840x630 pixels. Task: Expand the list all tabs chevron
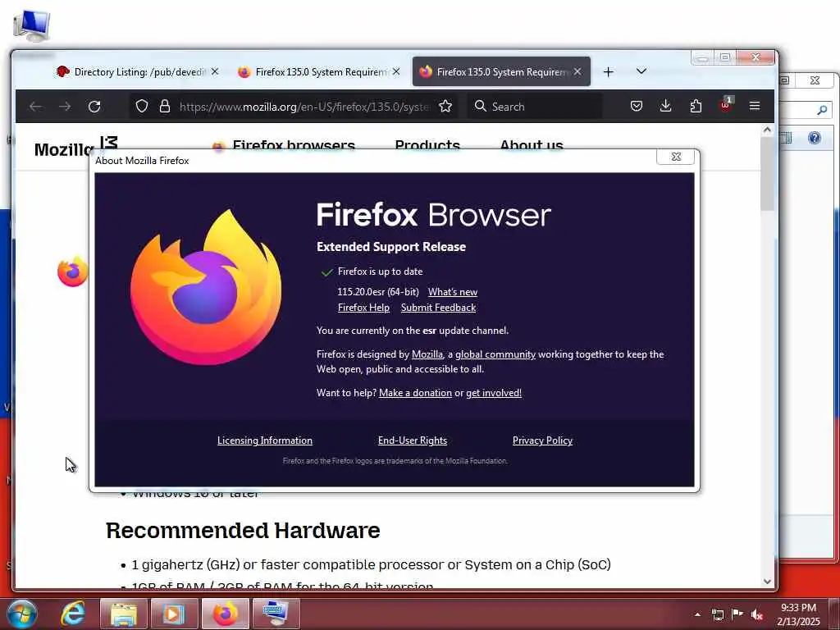(x=641, y=71)
